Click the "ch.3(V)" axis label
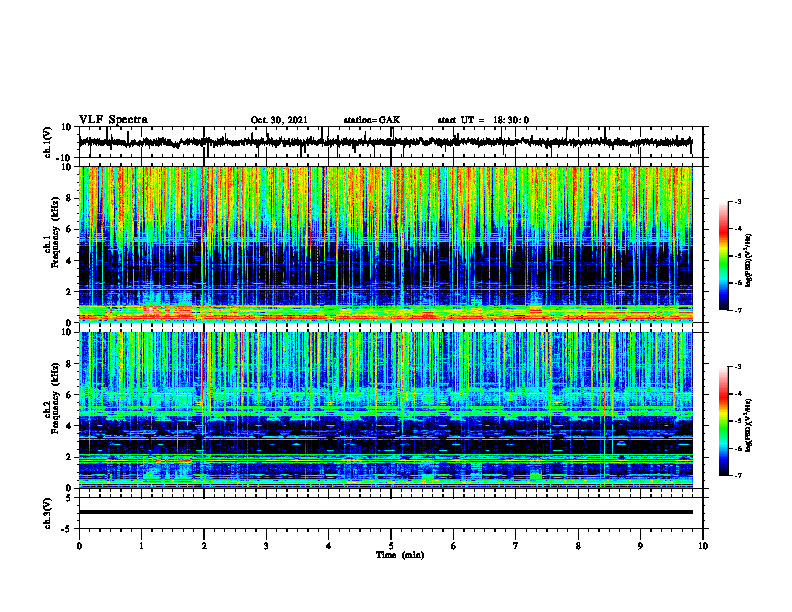The width and height of the screenshot is (792, 612). 48,513
